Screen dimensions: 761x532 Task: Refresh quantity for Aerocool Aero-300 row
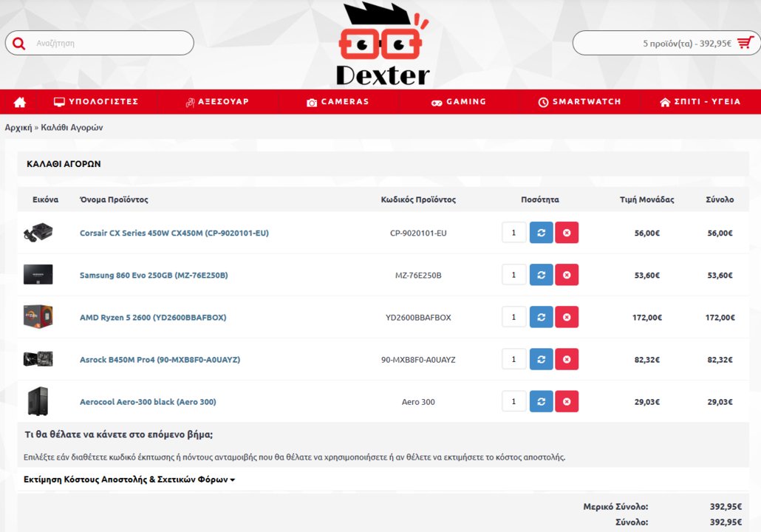(541, 401)
